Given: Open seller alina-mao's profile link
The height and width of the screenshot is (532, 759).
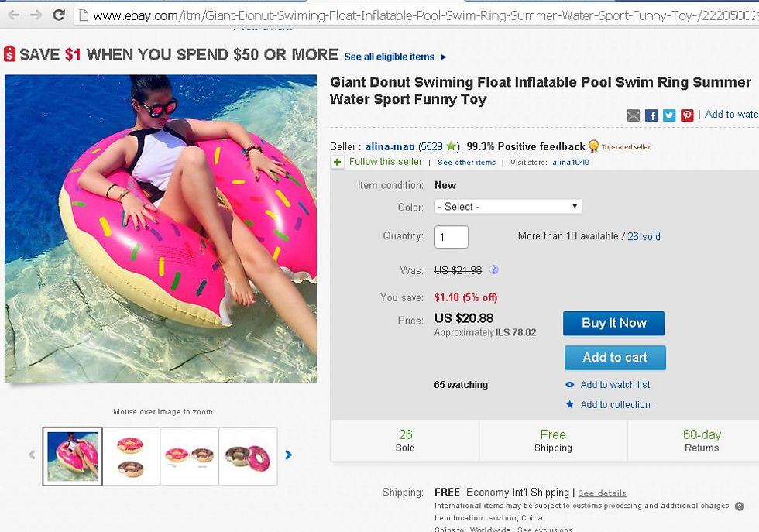Looking at the screenshot, I should click(x=390, y=146).
